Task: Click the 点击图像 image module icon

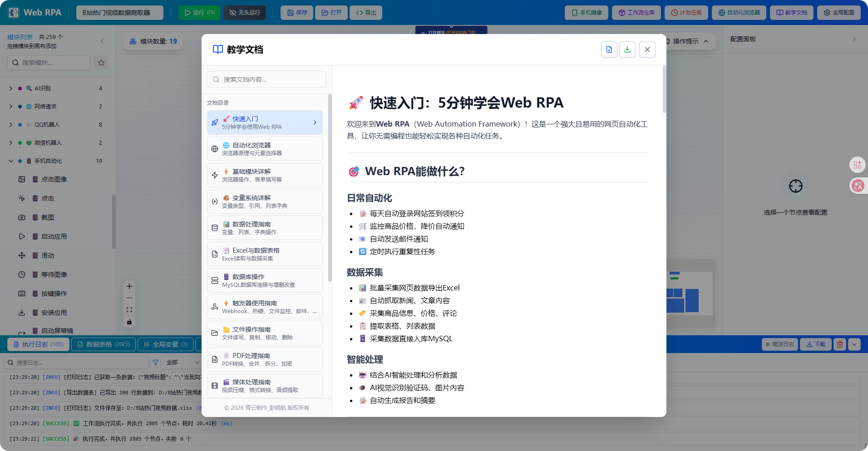Action: click(21, 179)
